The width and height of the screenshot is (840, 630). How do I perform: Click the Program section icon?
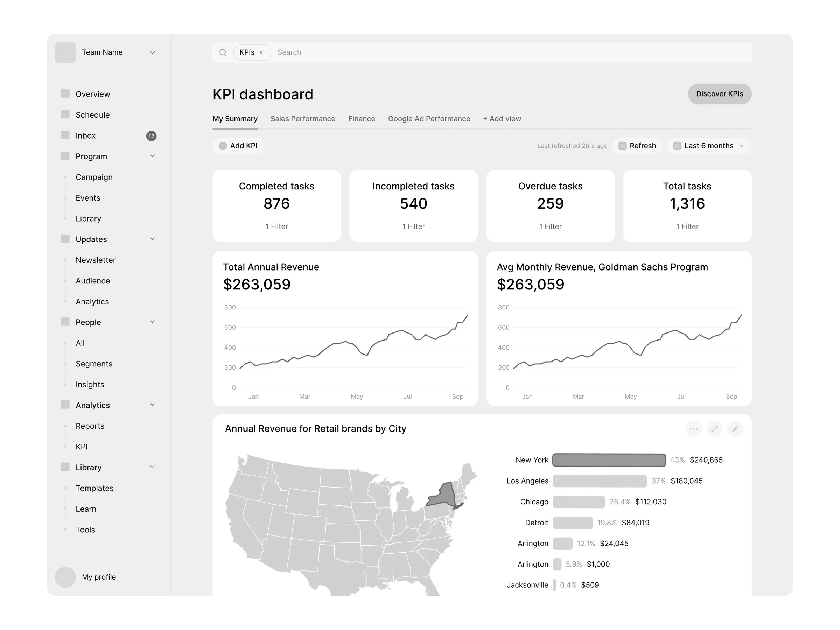coord(65,156)
